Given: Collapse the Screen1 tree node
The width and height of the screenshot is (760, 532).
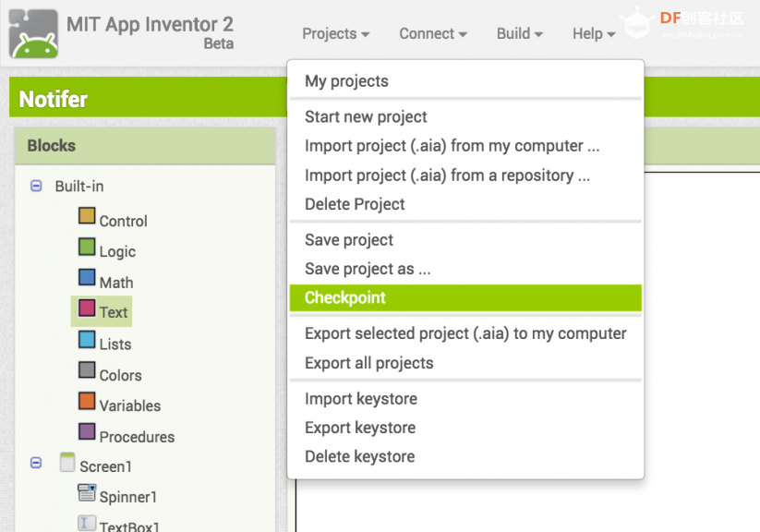Looking at the screenshot, I should tap(36, 463).
